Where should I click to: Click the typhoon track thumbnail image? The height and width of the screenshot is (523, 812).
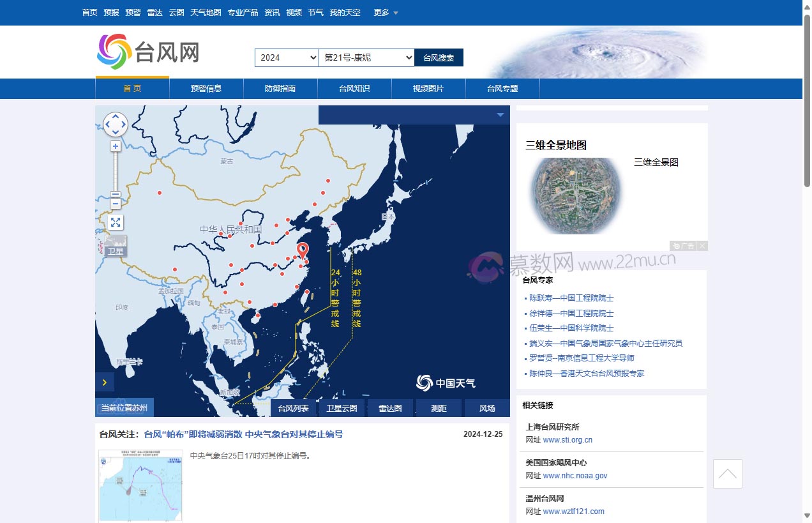point(140,486)
